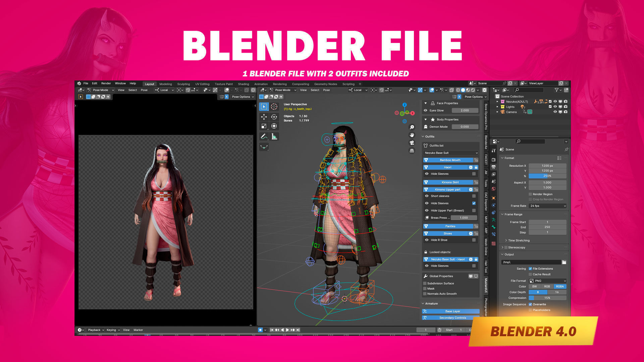Browse output folder icon next to /tmp\
Screen dimensions: 644x362
[564, 262]
